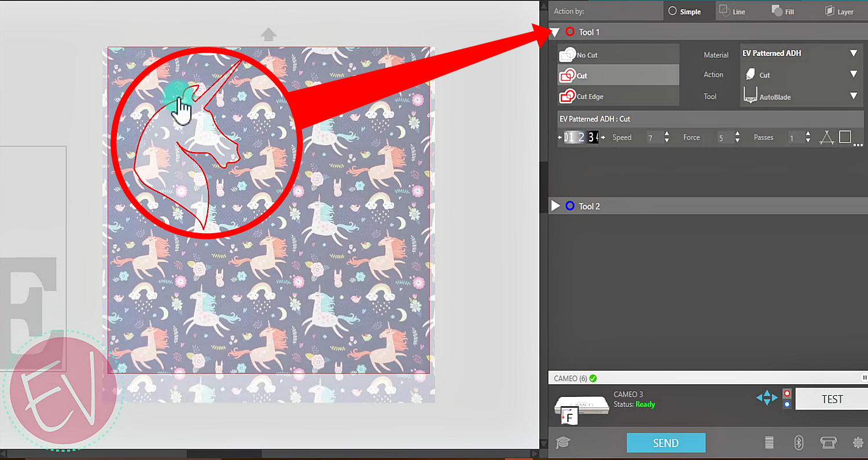
Task: Move the blade right with arrow
Action: tap(775, 398)
